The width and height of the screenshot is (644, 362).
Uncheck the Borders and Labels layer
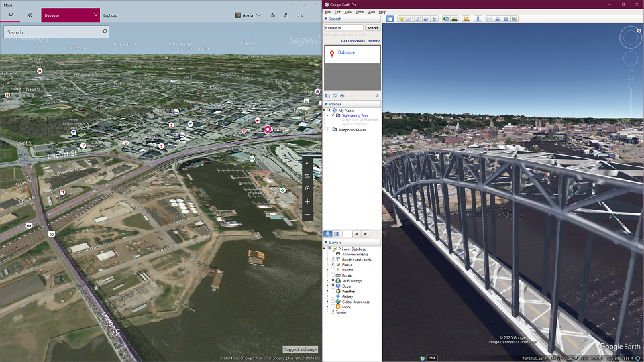(333, 259)
